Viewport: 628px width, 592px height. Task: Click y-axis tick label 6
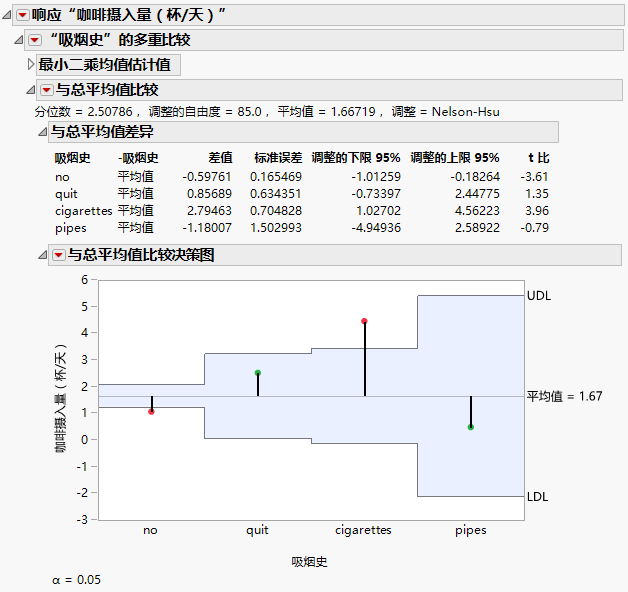pyautogui.click(x=84, y=280)
